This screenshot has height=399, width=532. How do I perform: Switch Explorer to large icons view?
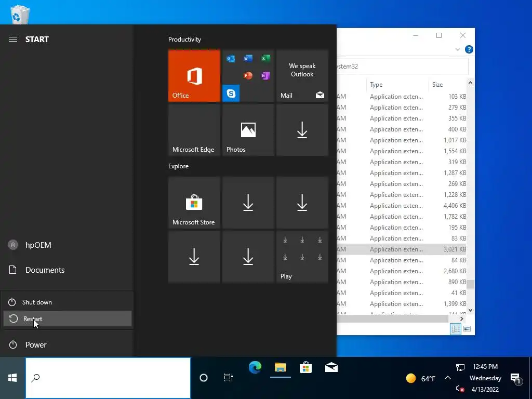pos(467,329)
